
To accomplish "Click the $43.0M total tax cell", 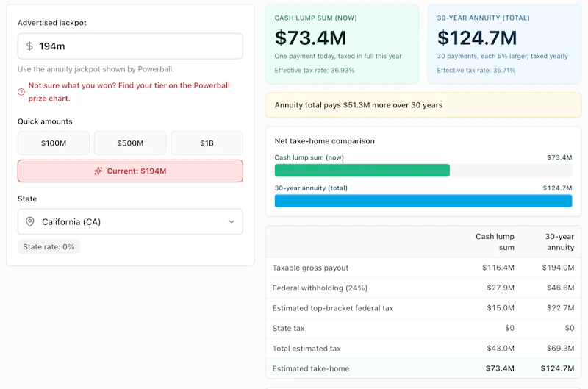I will click(x=501, y=349).
